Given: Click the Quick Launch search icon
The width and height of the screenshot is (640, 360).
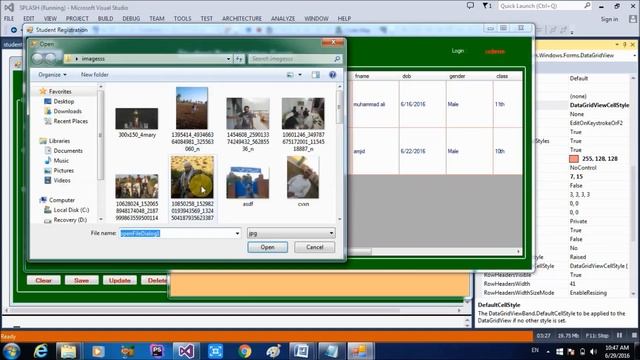Looking at the screenshot, I should pyautogui.click(x=587, y=6).
